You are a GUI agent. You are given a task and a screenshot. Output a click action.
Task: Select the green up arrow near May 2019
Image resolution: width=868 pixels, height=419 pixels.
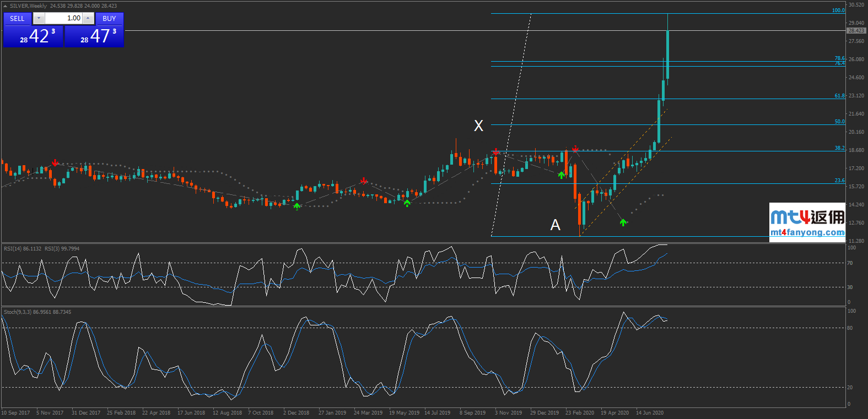(x=407, y=203)
